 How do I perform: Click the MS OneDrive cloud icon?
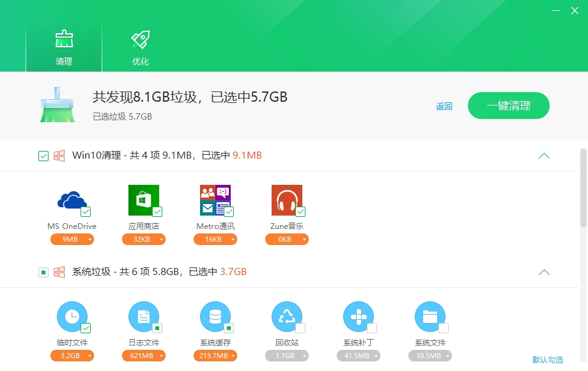pos(72,200)
